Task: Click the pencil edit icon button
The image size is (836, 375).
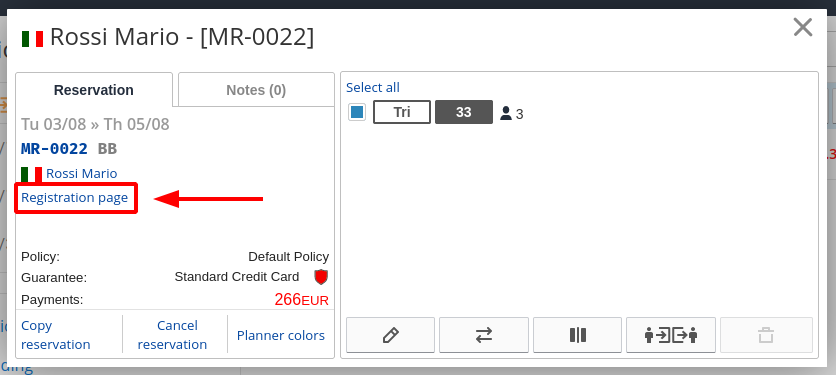Action: (390, 335)
